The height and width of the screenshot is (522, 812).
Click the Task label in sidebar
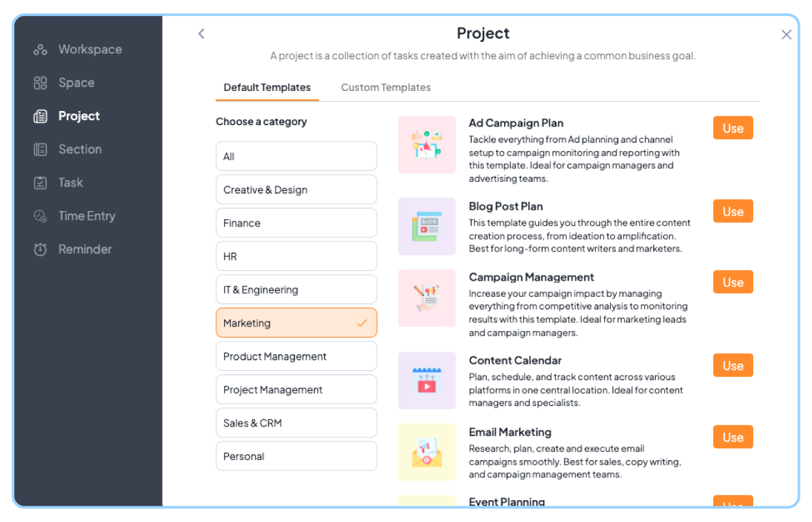tap(70, 183)
